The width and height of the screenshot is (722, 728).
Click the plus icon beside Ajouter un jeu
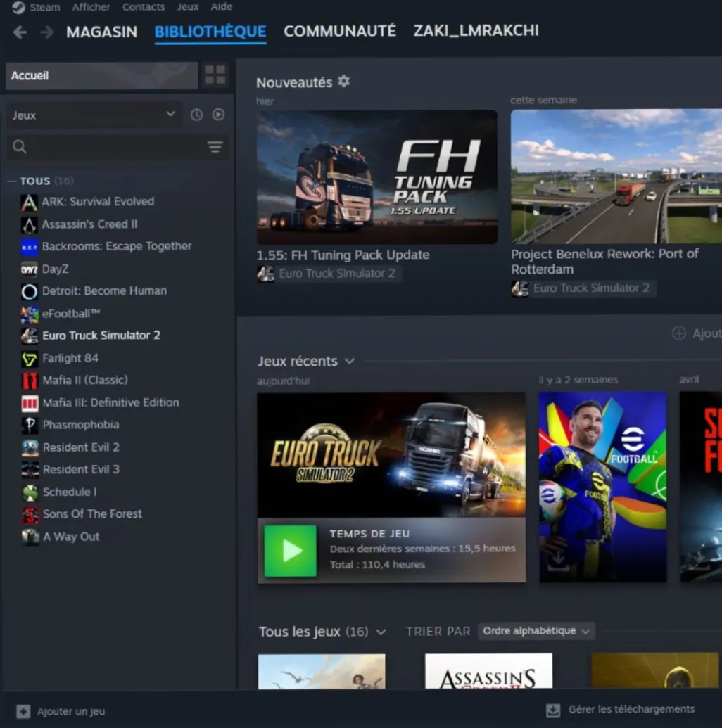pyautogui.click(x=23, y=711)
